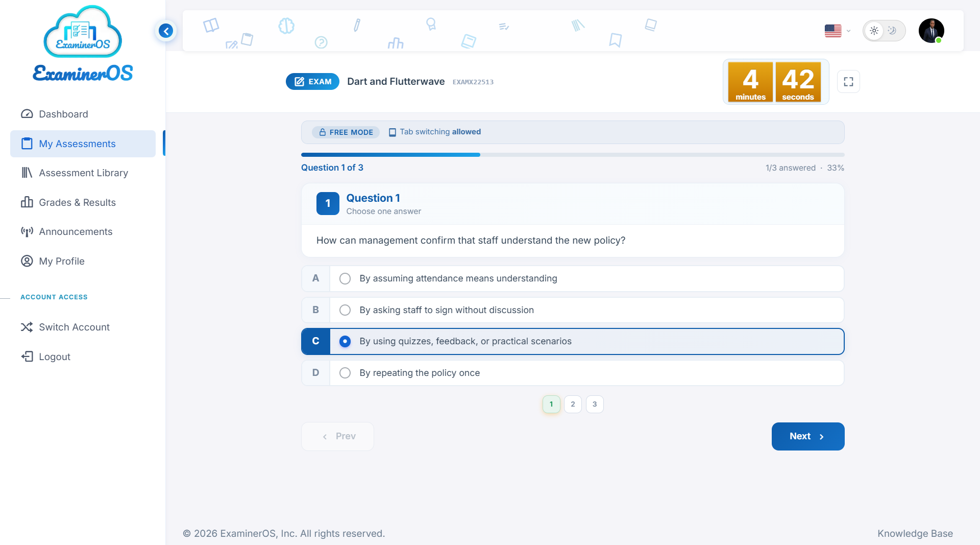Collapse the sidebar with the chevron button
Viewport: 980px width, 545px height.
166,31
